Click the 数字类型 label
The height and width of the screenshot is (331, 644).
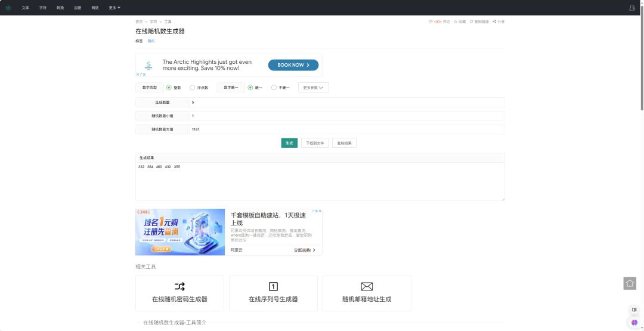150,88
